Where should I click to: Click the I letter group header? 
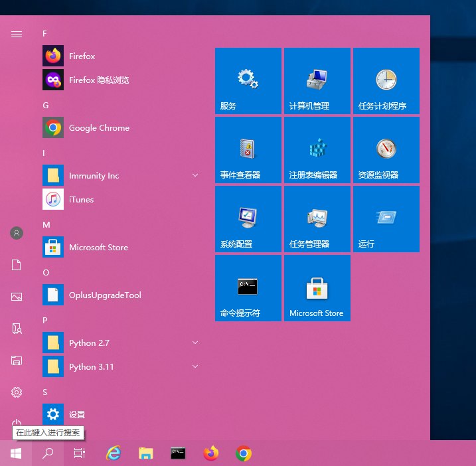tap(44, 153)
